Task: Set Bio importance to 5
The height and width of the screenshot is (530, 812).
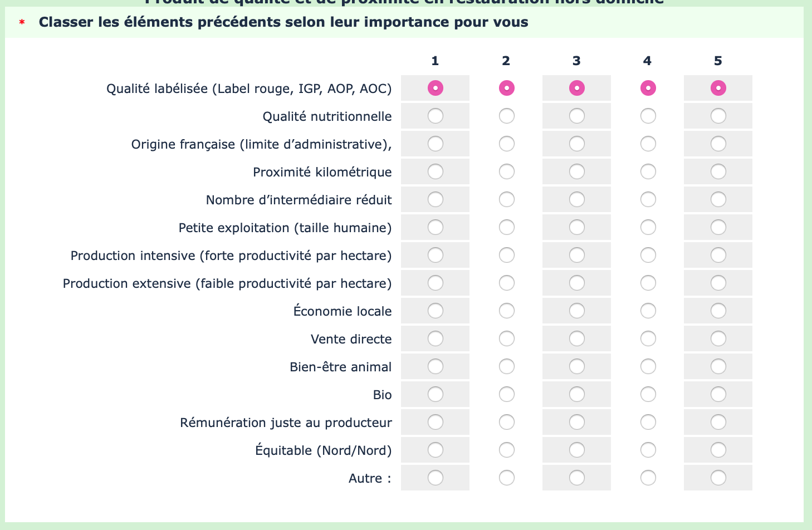Action: click(x=718, y=394)
